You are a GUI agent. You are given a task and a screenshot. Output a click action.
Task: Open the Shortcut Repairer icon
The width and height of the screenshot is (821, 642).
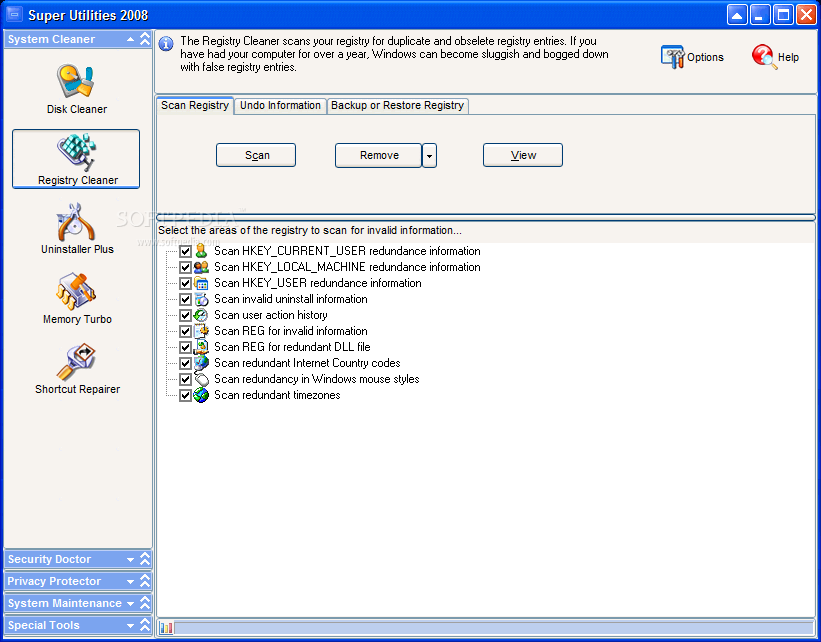pyautogui.click(x=76, y=361)
